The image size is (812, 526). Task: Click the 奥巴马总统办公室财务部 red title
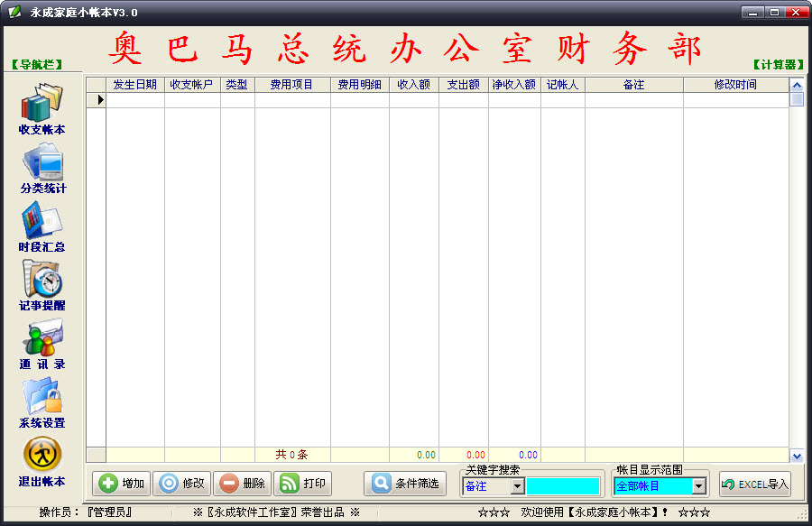[405, 49]
